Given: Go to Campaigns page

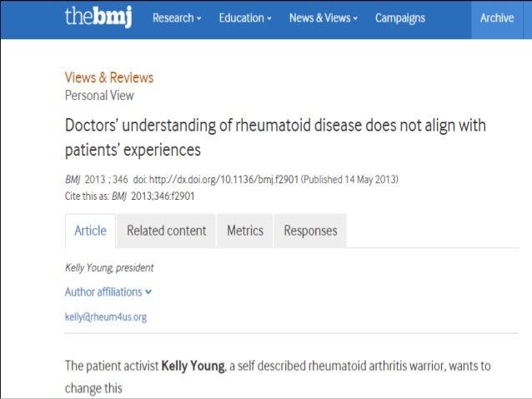Looking at the screenshot, I should [400, 18].
